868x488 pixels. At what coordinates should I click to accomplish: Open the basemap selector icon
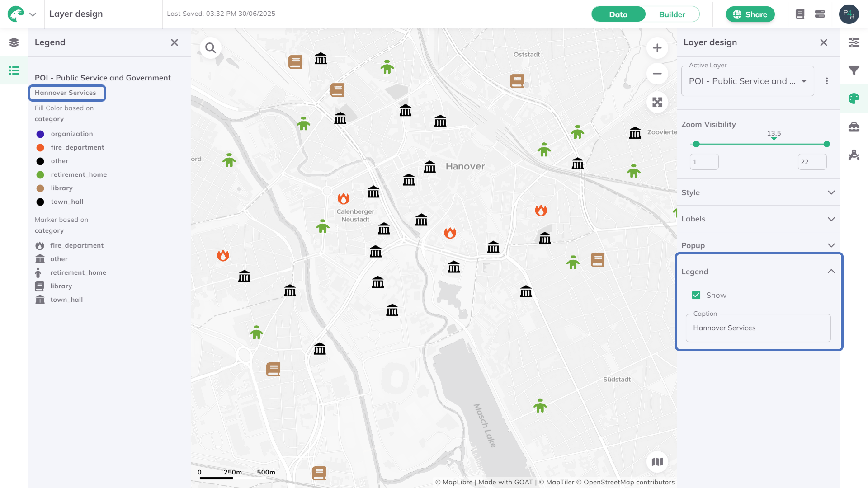(657, 462)
